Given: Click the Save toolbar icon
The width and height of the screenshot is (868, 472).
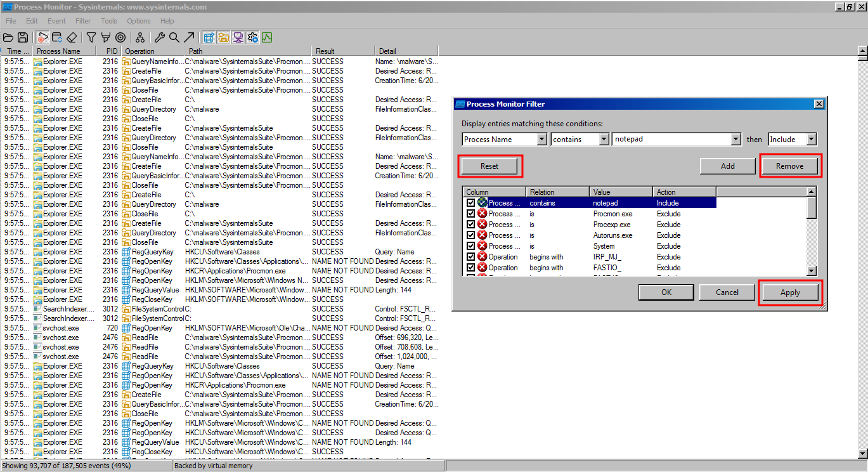Looking at the screenshot, I should point(23,37).
